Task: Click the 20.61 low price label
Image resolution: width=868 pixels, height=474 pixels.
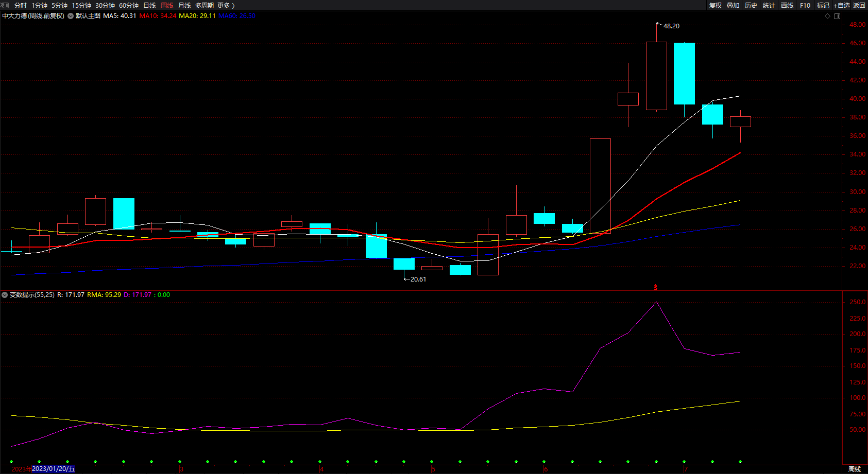Action: tap(418, 279)
